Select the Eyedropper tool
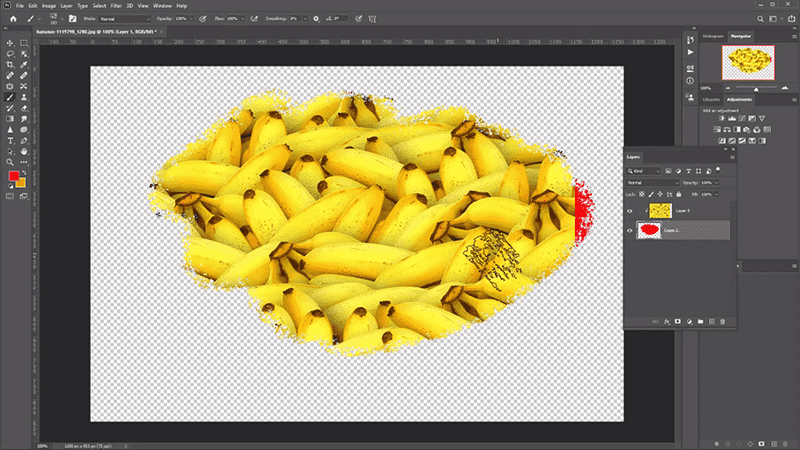 pyautogui.click(x=23, y=65)
